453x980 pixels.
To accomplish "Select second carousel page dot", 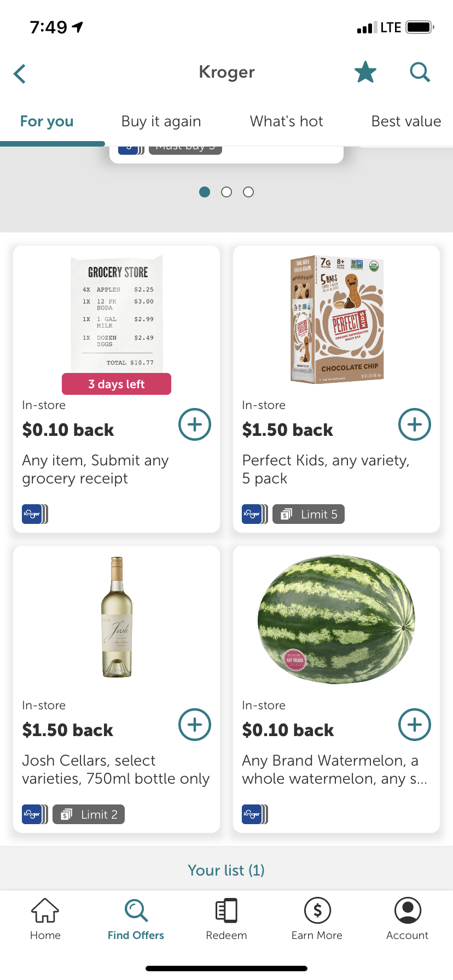I will (x=226, y=192).
